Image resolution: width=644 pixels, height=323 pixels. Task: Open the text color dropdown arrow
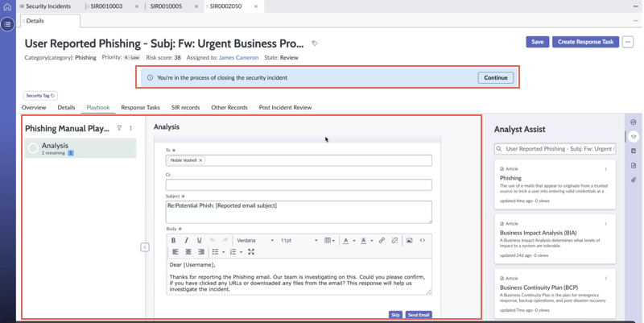point(354,240)
